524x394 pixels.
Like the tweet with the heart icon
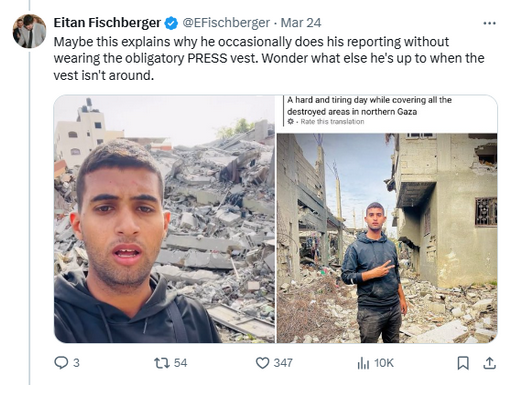[262, 363]
